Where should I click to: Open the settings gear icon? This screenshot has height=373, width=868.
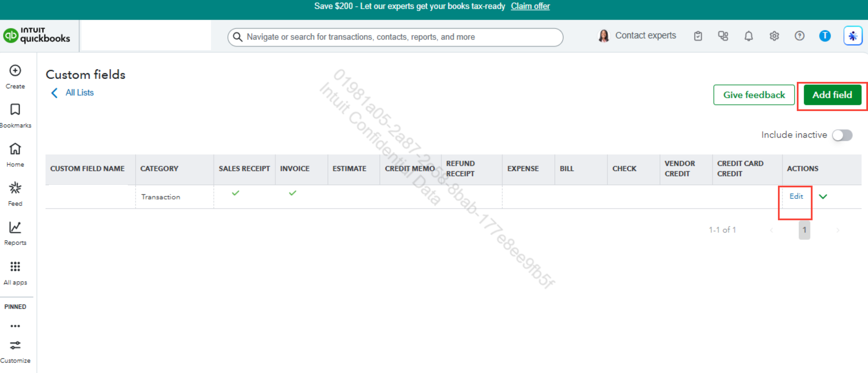pyautogui.click(x=774, y=36)
